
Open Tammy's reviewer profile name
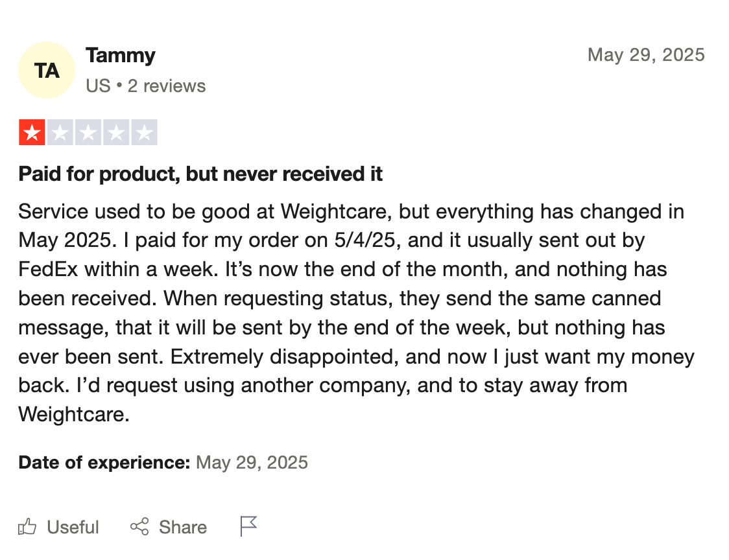(x=121, y=55)
